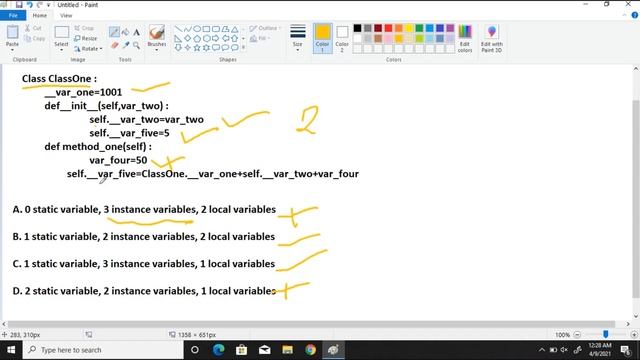
Task: Choose the Right triangle shape
Action: click(178, 38)
